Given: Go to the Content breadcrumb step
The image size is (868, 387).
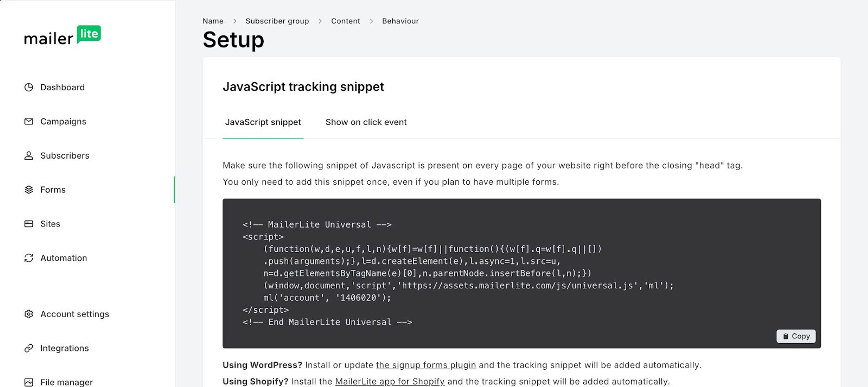Looking at the screenshot, I should 345,21.
